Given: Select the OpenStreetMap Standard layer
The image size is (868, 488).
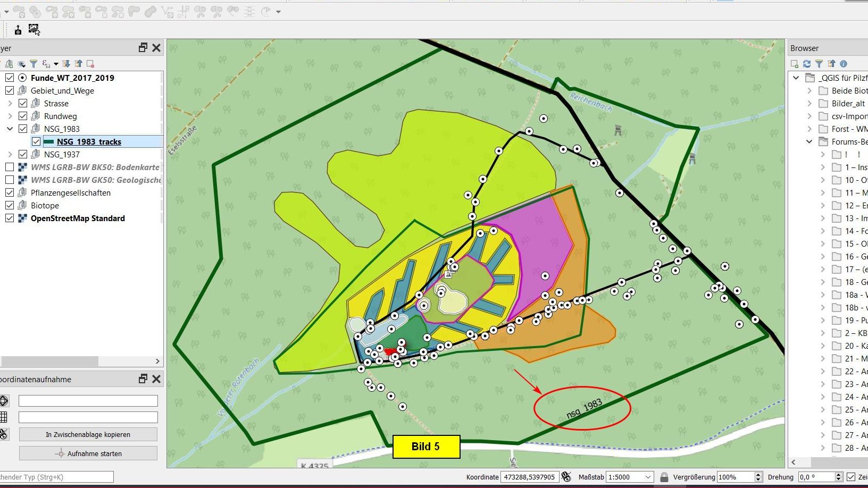Looking at the screenshot, I should [x=78, y=218].
